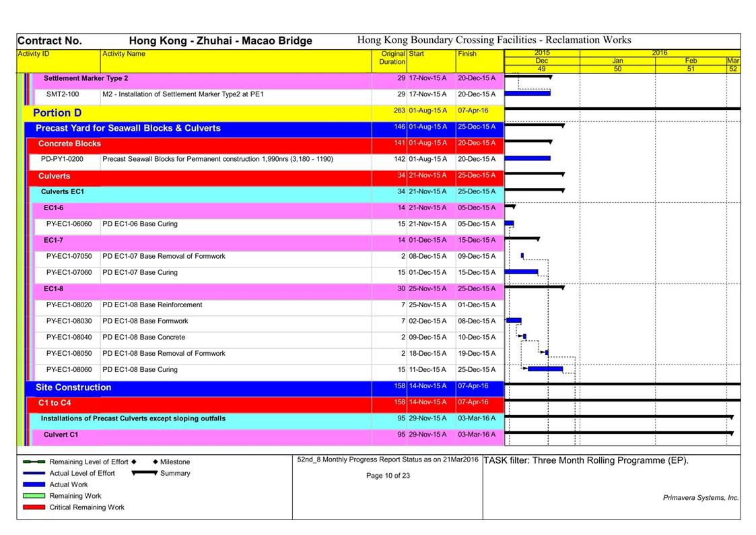The image size is (756, 535).
Task: Select the 2015 year header in the timescale
Action: [x=542, y=53]
